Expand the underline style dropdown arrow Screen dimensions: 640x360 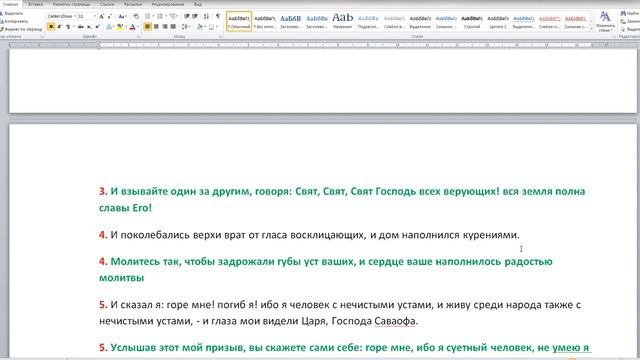point(73,27)
